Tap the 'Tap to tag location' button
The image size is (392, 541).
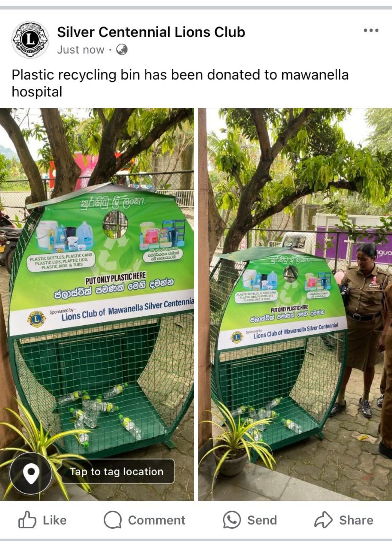[x=117, y=471]
